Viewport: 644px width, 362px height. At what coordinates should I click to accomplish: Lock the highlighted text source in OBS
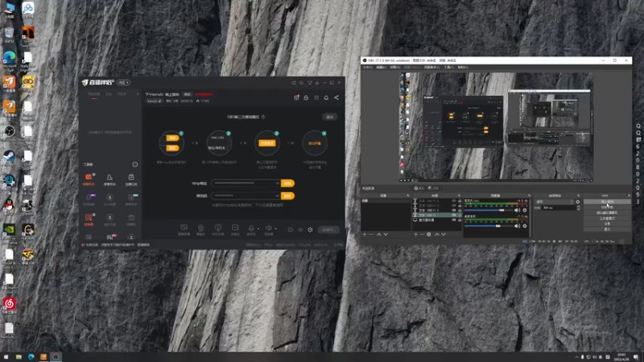tap(460, 215)
